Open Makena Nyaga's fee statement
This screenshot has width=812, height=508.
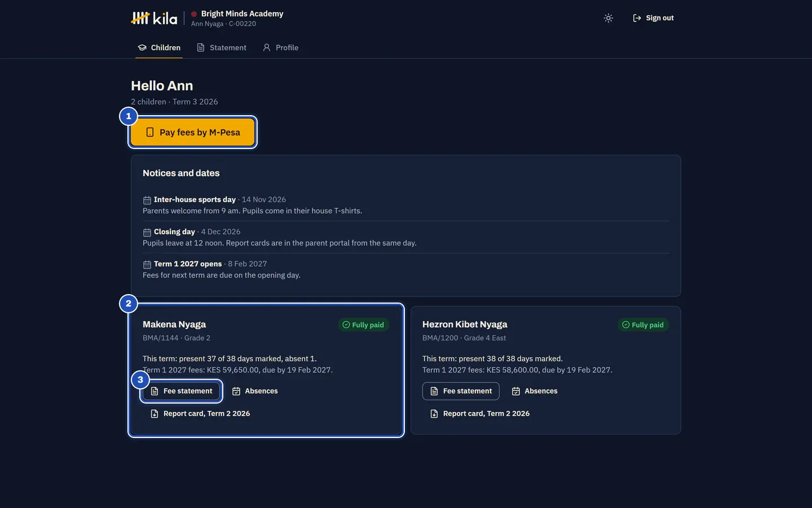(x=182, y=391)
